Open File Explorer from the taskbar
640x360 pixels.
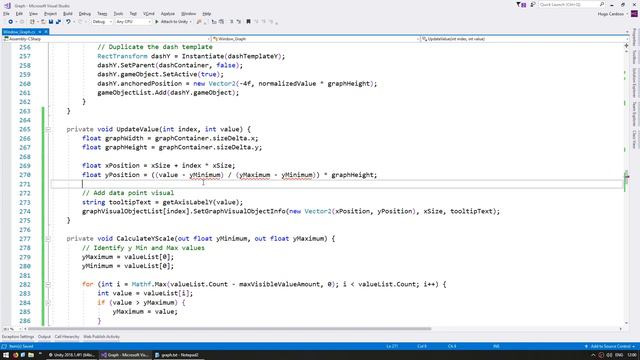coord(31,355)
